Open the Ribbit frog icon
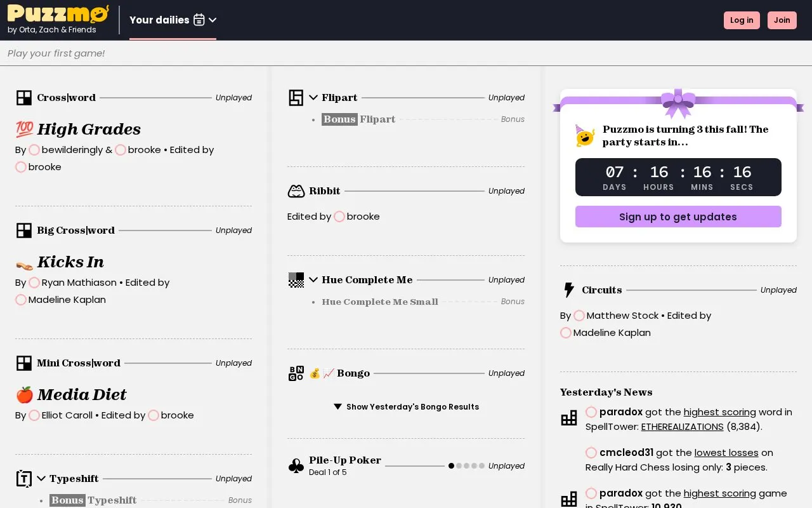The image size is (812, 508). coord(296,191)
